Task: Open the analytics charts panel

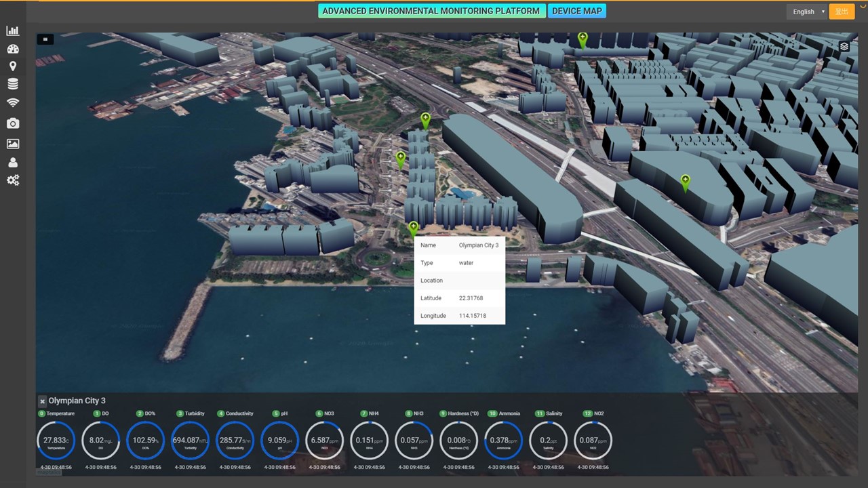Action: pos(13,30)
